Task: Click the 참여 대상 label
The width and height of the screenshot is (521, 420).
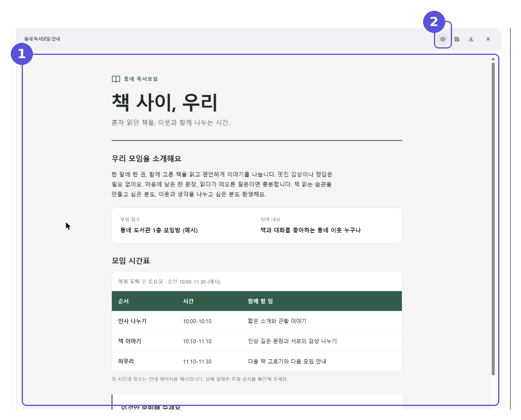Action: point(270,220)
